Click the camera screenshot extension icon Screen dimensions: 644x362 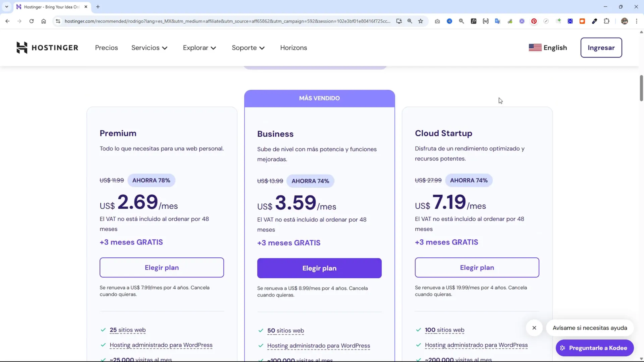point(437,21)
